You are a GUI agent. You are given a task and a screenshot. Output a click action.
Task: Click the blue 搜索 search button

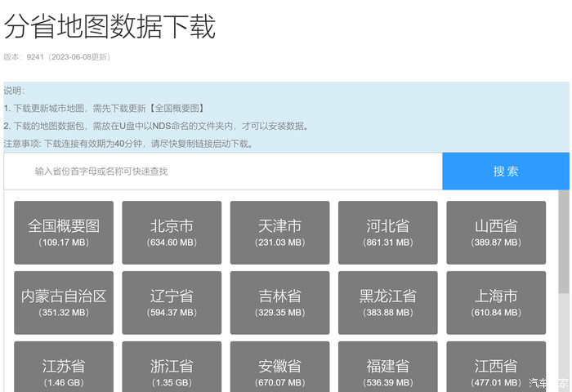[x=505, y=171]
